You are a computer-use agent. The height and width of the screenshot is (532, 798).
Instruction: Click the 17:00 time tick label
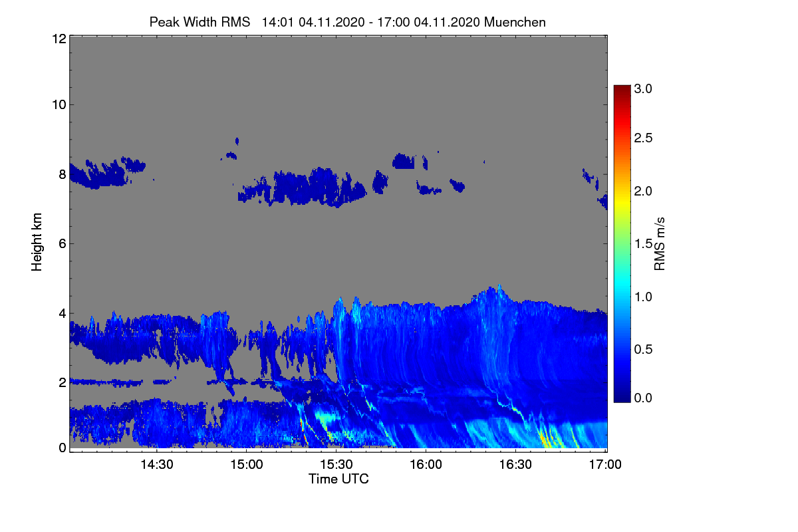tap(604, 465)
